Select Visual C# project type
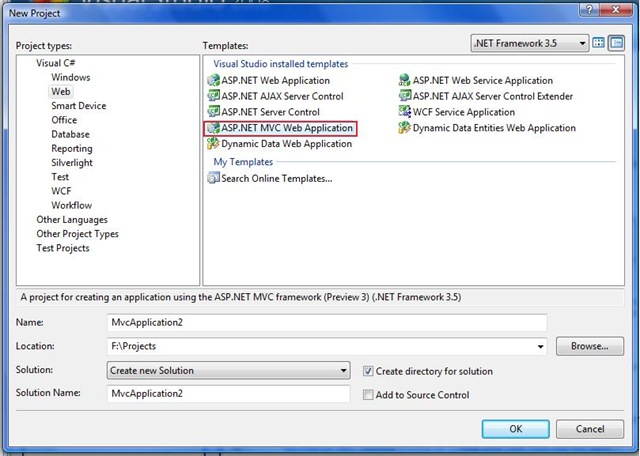The width and height of the screenshot is (640, 456). point(56,63)
